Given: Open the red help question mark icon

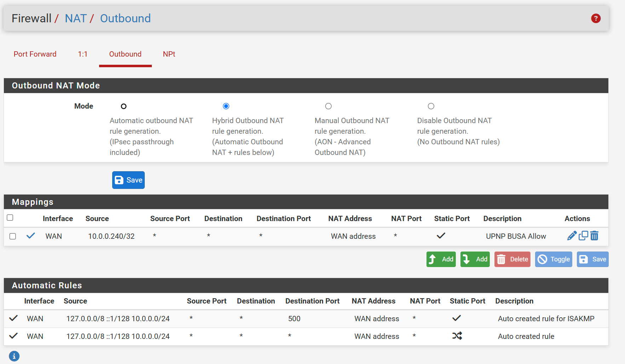Looking at the screenshot, I should [x=596, y=18].
